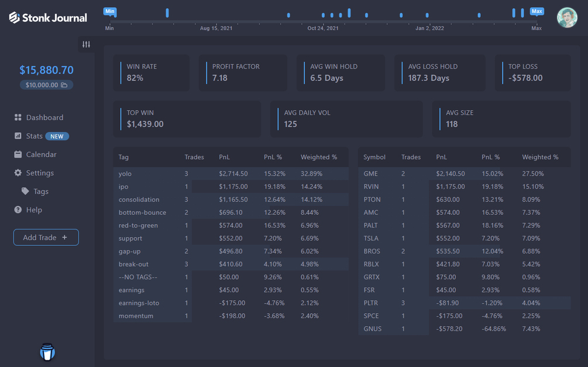Click the AMC symbol
Screen dimensions: 588x367
pos(370,212)
